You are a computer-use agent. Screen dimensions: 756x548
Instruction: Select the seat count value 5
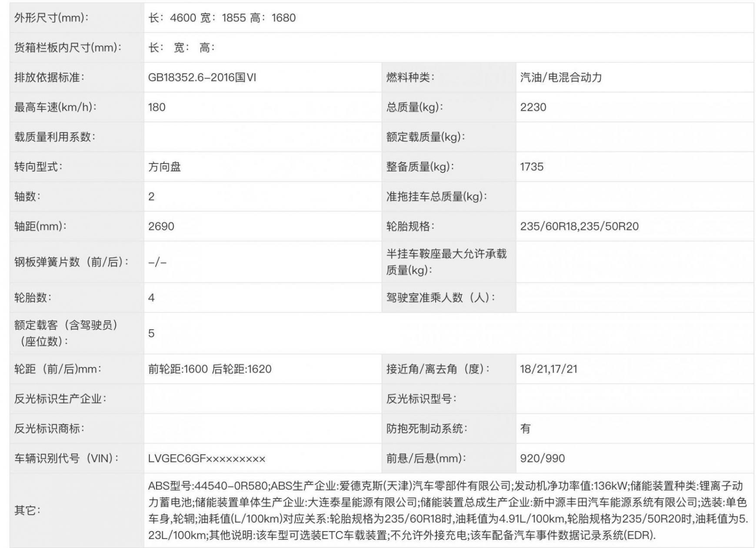click(151, 332)
